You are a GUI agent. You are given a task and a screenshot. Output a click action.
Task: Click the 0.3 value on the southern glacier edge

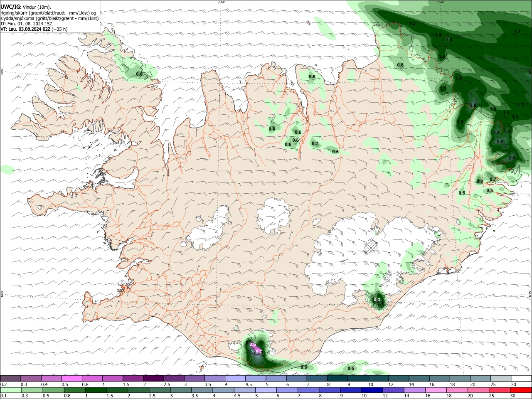[377, 300]
